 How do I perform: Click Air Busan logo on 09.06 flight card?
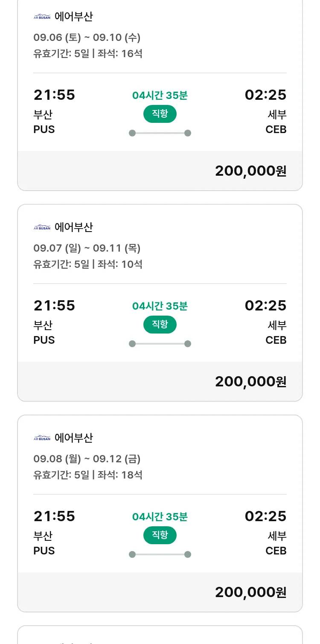(x=42, y=17)
